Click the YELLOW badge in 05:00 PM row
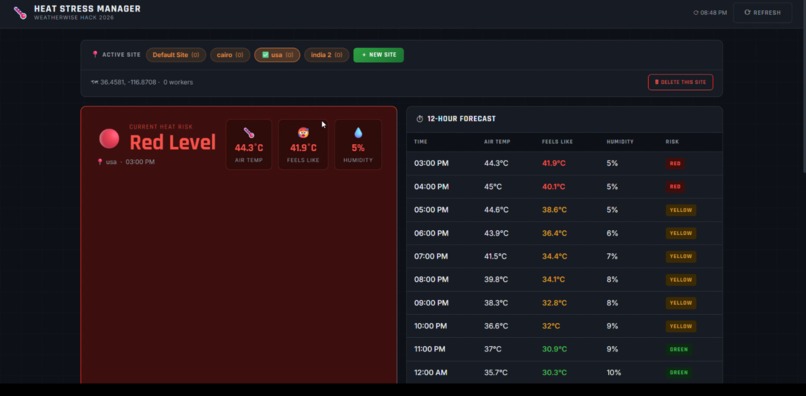This screenshot has width=806, height=396. [681, 210]
